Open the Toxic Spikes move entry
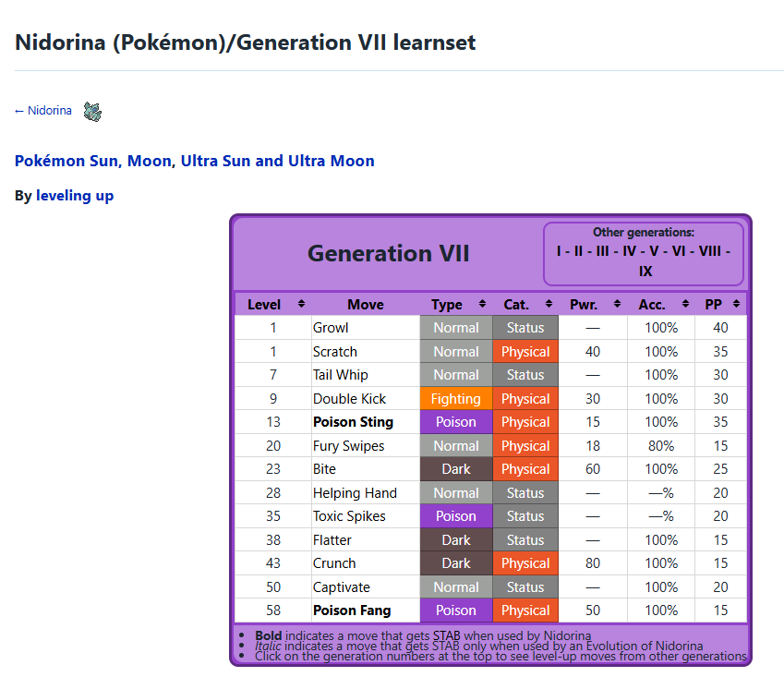Viewport: 784px width, 677px height. point(349,516)
